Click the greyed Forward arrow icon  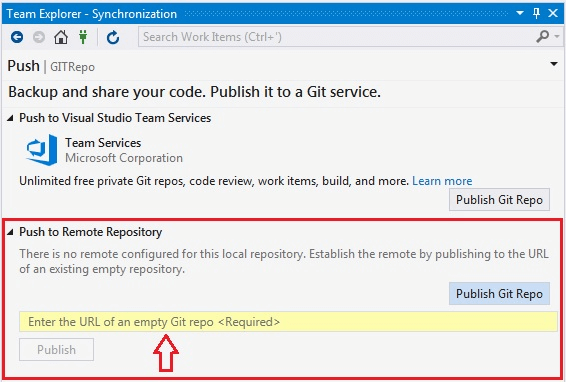click(39, 37)
